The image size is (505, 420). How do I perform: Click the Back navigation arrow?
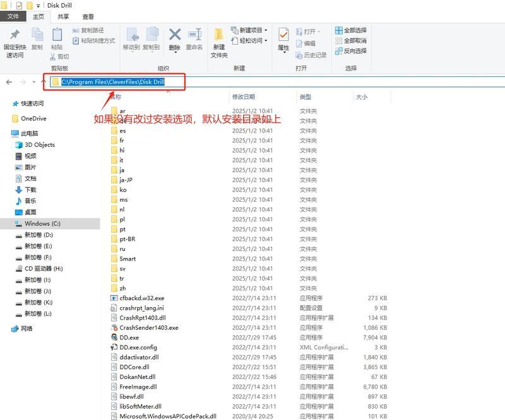coord(9,82)
